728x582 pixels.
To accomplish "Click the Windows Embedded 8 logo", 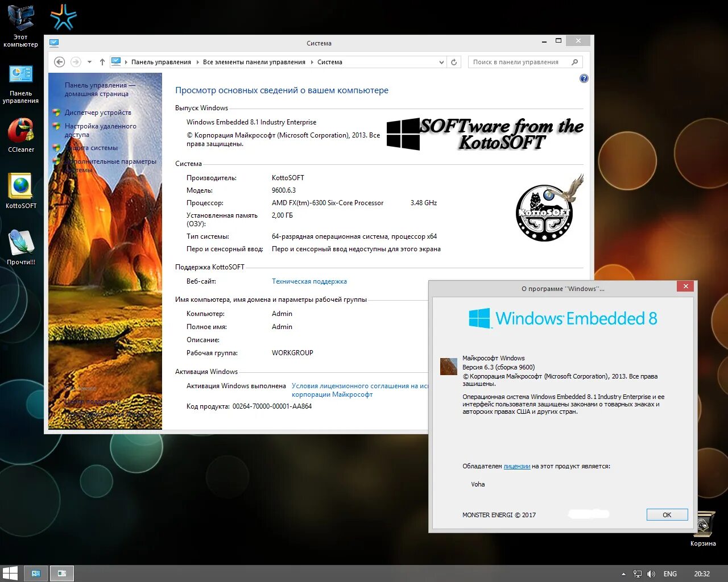I will [562, 318].
